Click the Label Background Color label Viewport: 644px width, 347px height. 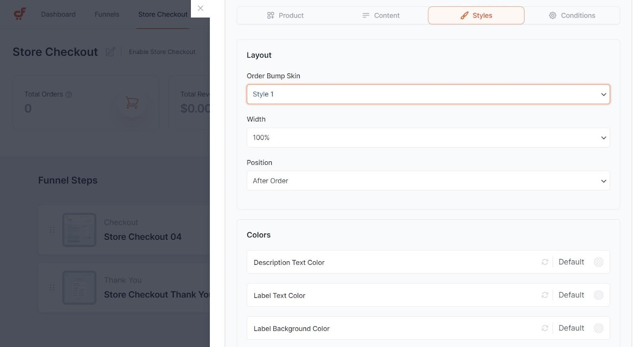pos(291,328)
